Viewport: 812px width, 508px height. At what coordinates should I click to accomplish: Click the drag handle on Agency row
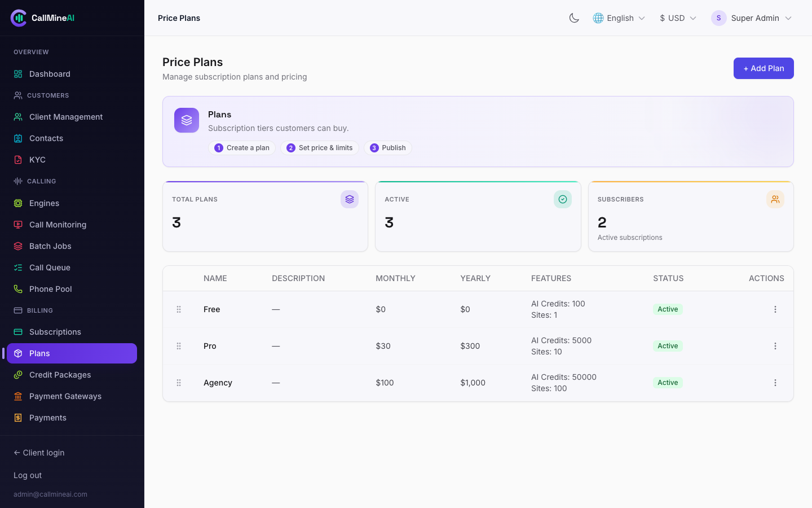click(179, 383)
